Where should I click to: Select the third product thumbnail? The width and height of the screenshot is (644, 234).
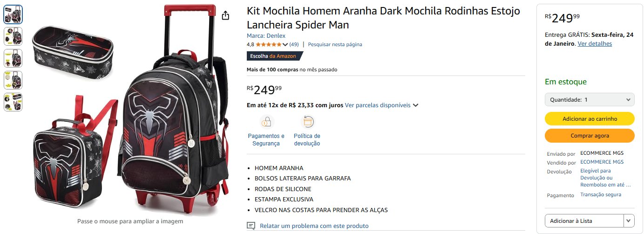tap(13, 58)
